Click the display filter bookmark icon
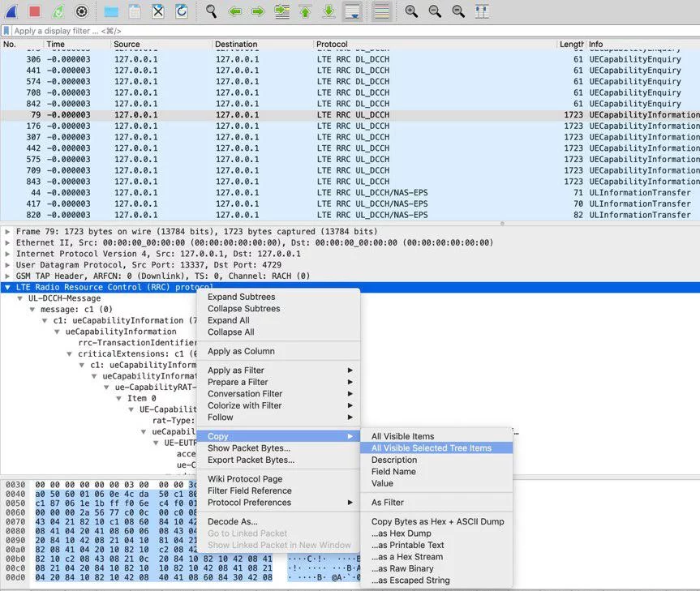The height and width of the screenshot is (591, 700). 6,31
